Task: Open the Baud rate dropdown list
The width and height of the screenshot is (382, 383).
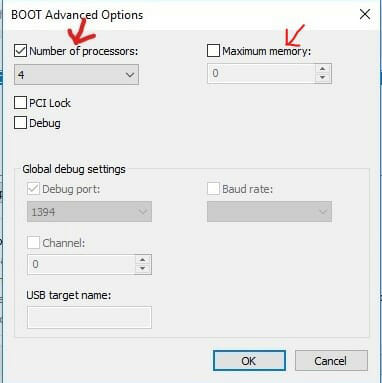Action: pos(269,212)
